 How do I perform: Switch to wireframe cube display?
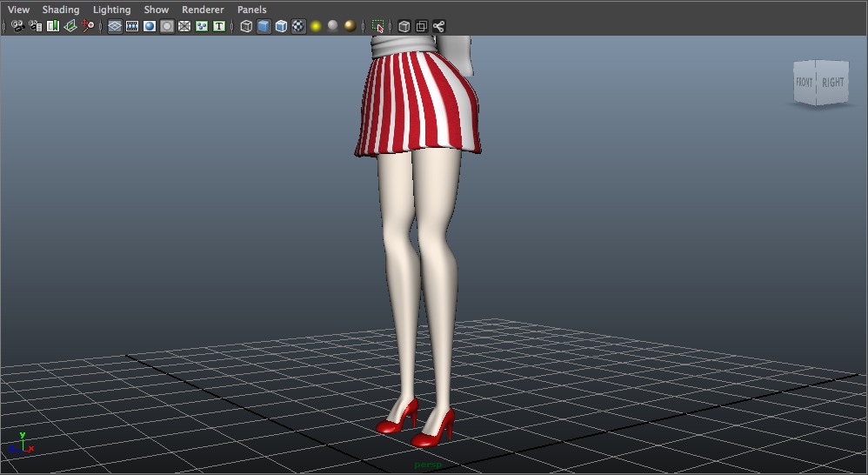pos(246,26)
